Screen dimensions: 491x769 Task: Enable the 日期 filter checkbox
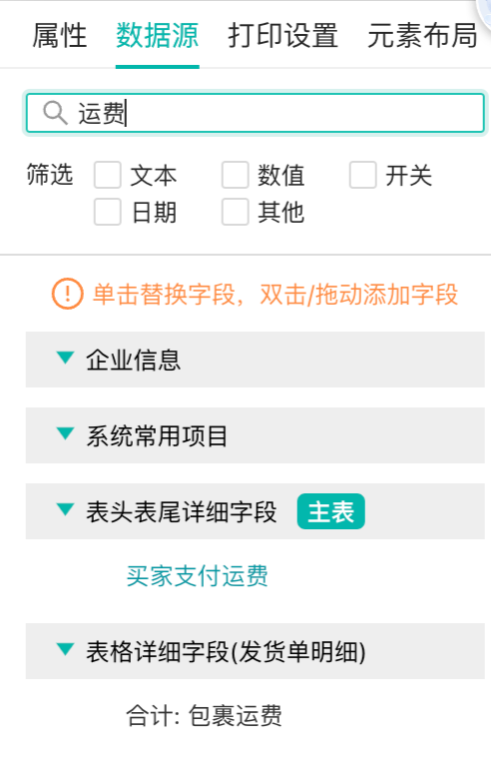(x=107, y=212)
